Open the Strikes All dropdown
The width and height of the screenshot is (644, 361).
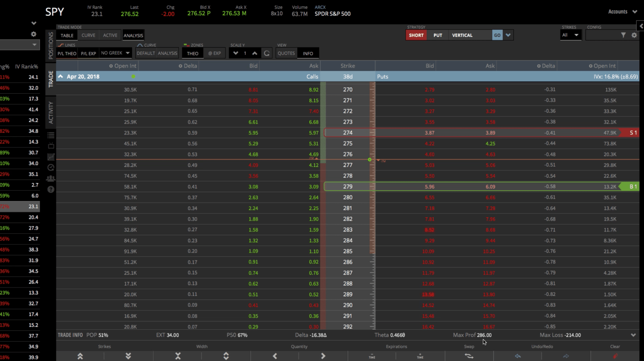(x=570, y=35)
